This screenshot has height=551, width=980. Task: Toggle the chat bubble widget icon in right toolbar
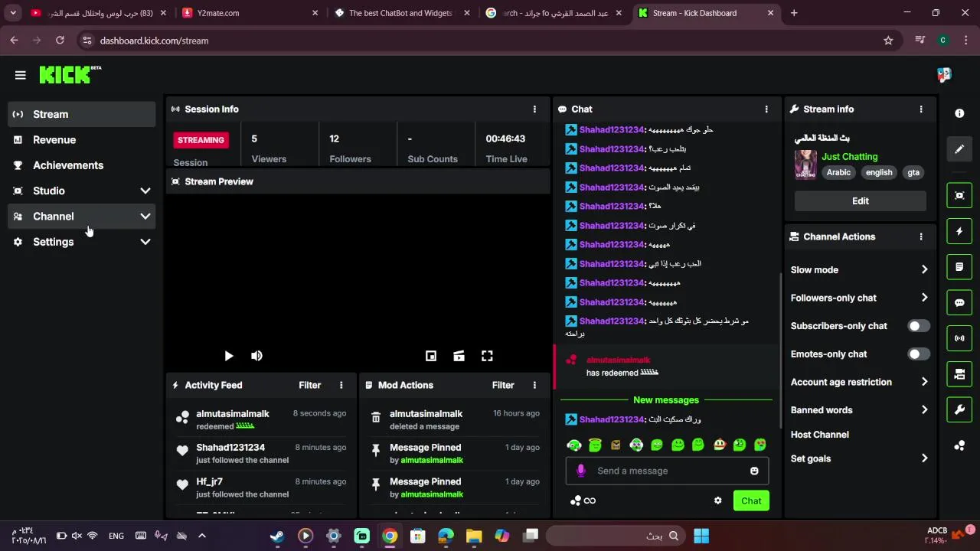click(x=959, y=302)
